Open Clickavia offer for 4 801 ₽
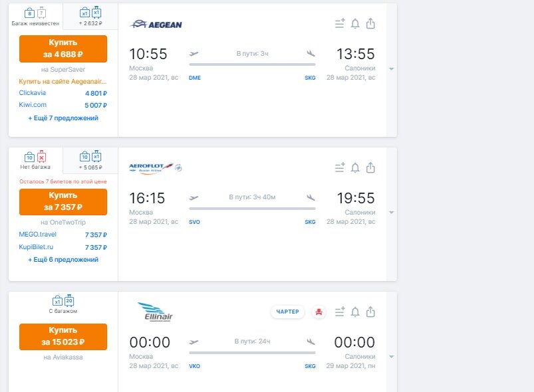 [x=63, y=93]
